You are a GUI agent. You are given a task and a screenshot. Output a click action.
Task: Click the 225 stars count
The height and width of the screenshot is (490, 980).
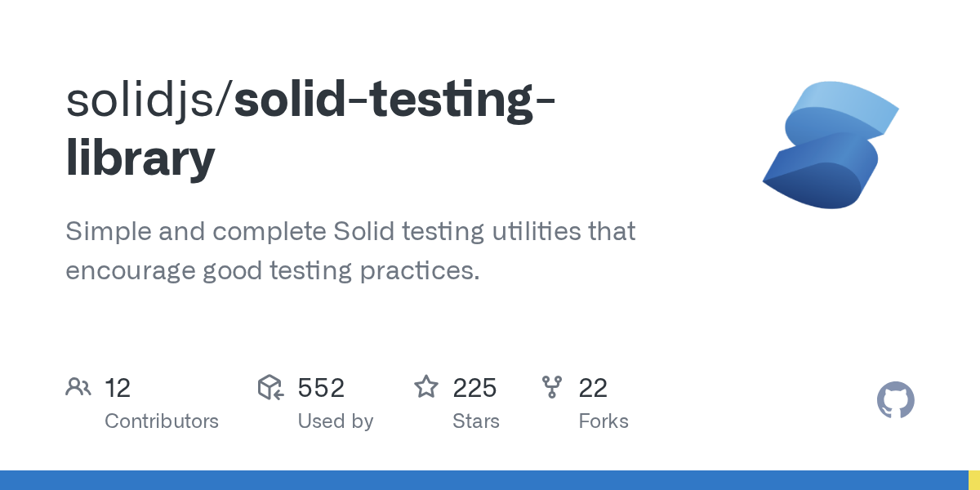[x=474, y=388]
